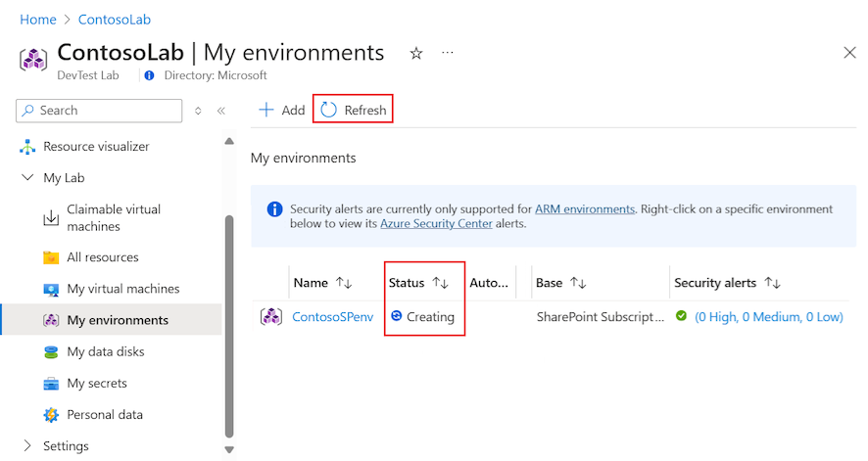
Task: Expand the Settings section
Action: [x=27, y=445]
